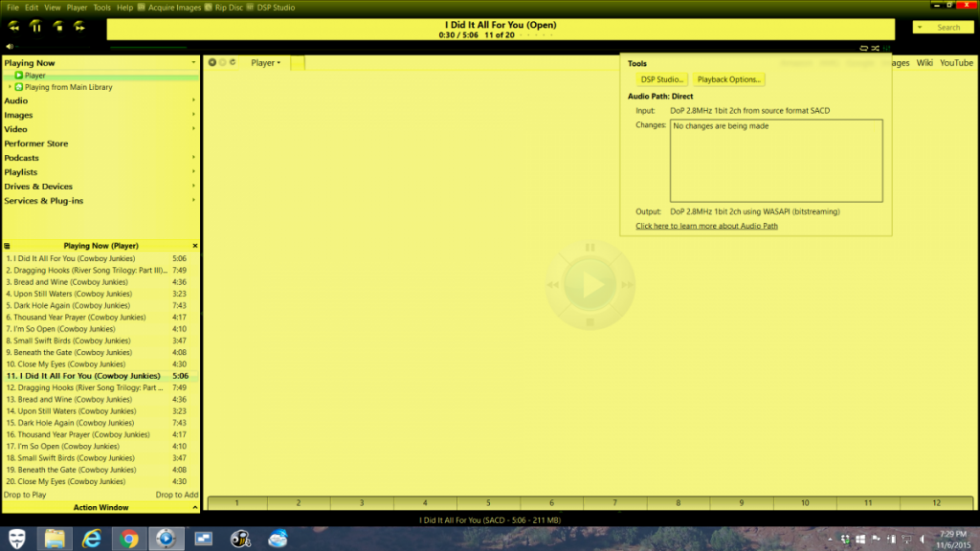Click numbered bar segment 6

click(x=551, y=503)
